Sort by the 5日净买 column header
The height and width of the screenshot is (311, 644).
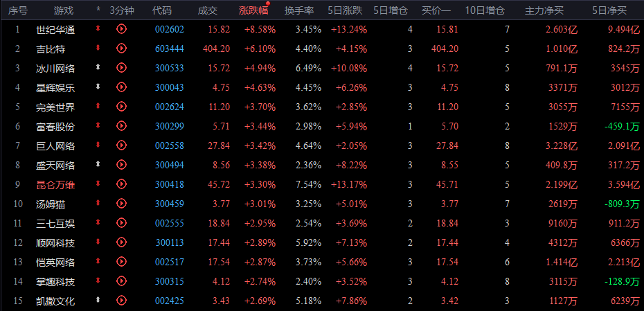pyautogui.click(x=610, y=10)
